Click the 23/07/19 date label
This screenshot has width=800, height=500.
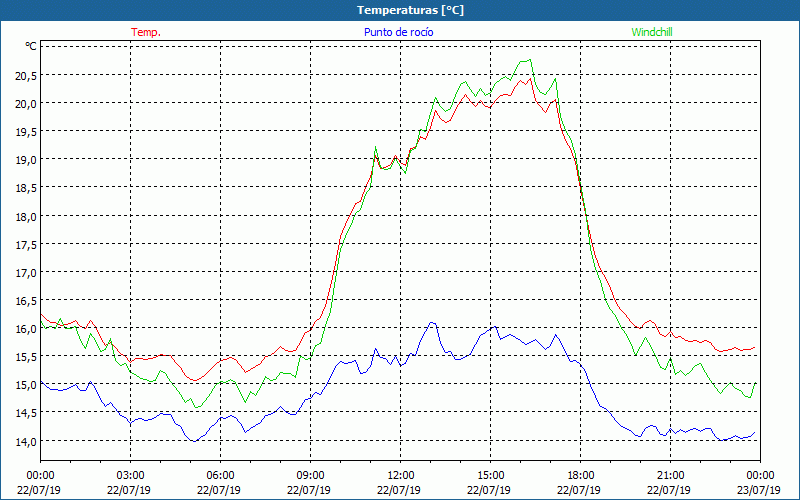tap(759, 490)
